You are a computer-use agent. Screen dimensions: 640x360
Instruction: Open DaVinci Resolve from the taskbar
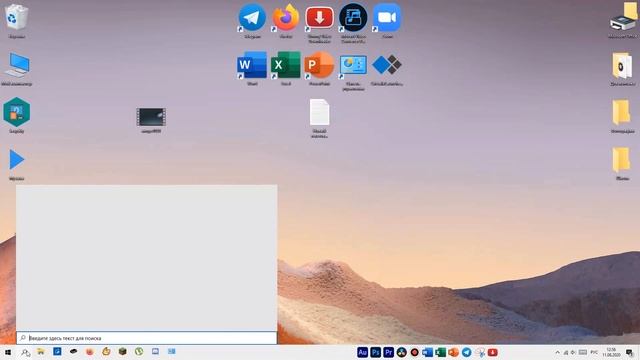click(402, 352)
